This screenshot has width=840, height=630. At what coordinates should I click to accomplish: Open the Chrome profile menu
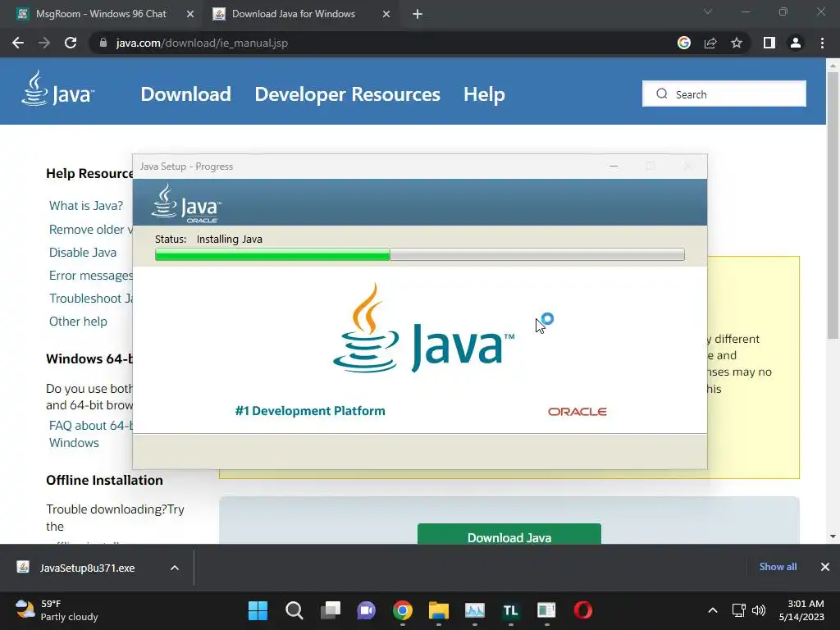pos(796,43)
